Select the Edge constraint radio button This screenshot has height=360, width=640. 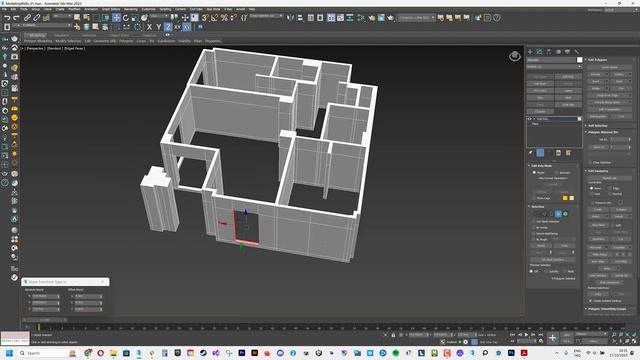[610, 188]
